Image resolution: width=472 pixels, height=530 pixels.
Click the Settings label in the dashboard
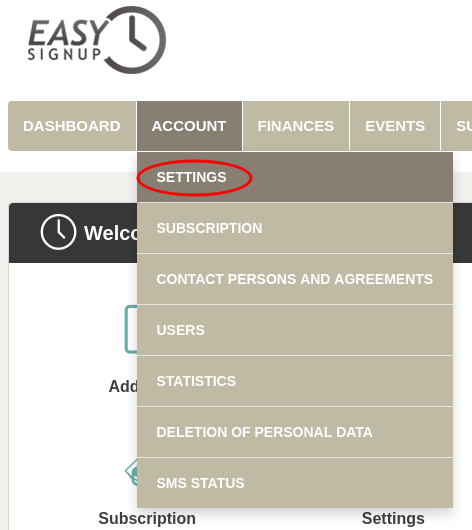click(x=393, y=519)
